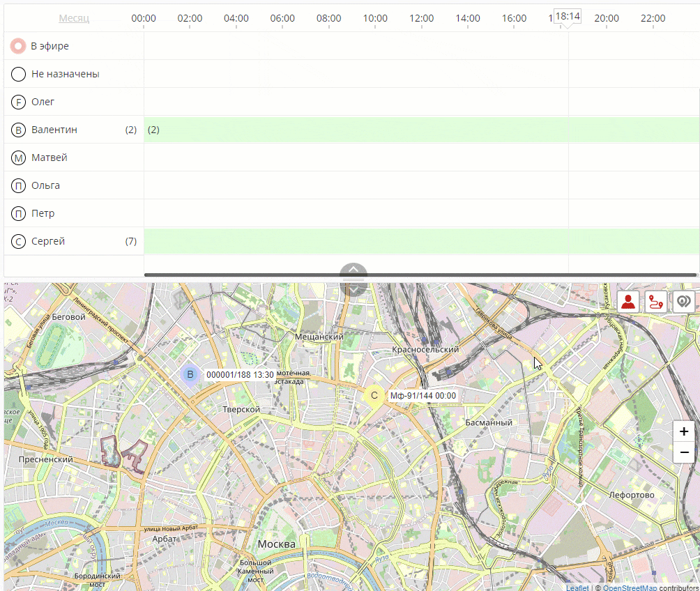Select Валентин's green schedule bar labeled (2)
The height and width of the screenshot is (591, 700).
point(421,130)
